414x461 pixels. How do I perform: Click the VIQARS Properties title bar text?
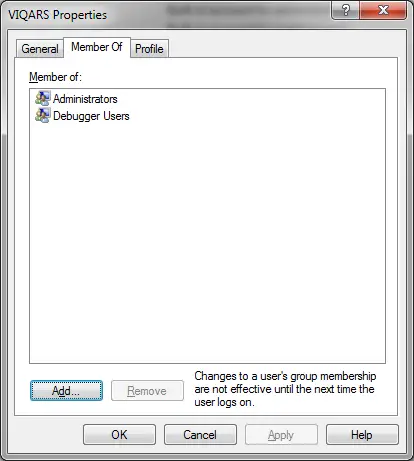point(58,15)
